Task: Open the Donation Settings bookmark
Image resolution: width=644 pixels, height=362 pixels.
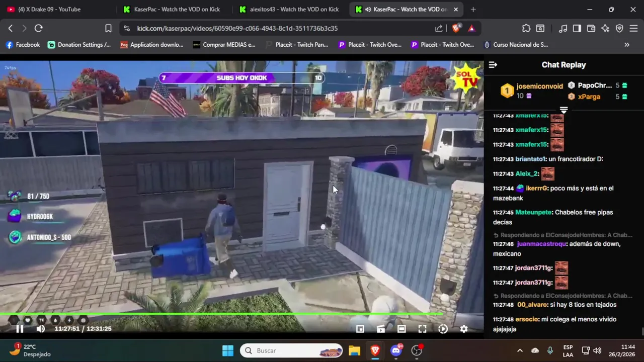Action: [x=79, y=45]
